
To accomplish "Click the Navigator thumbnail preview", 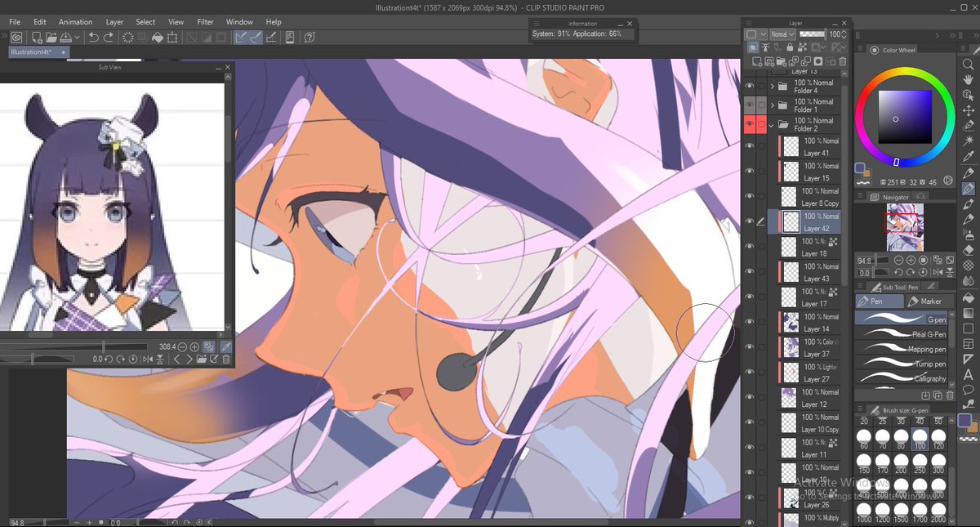I will click(905, 228).
